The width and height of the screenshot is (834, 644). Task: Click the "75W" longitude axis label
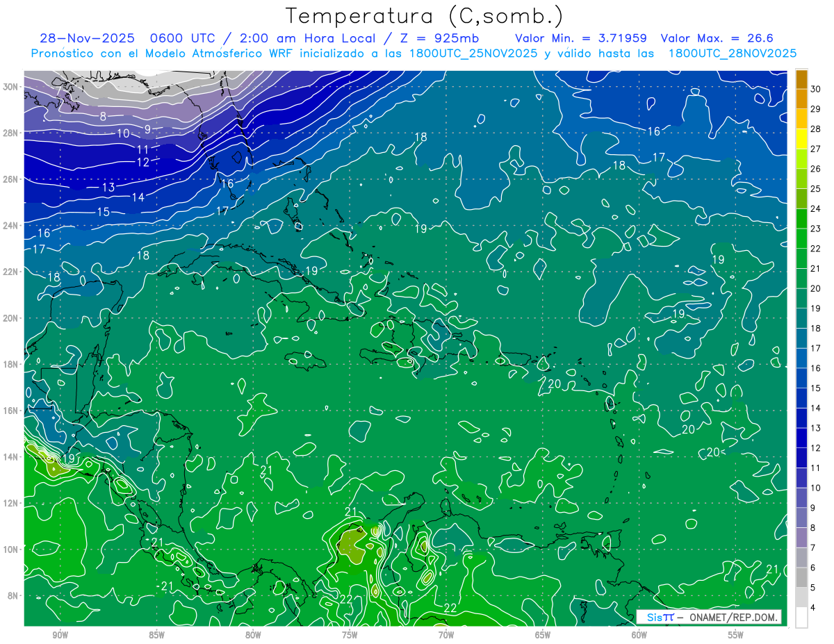350,635
